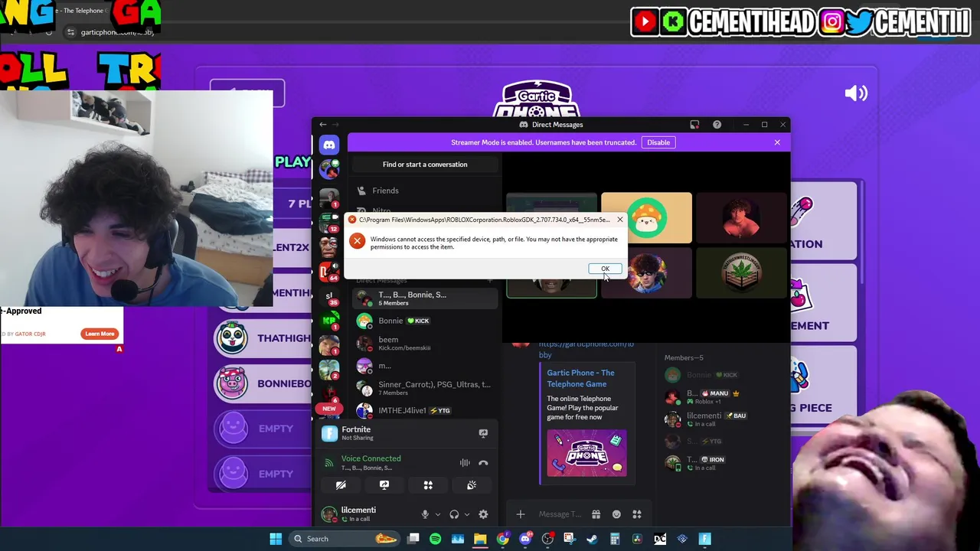This screenshot has height=551, width=980.
Task: Open DaVinci Resolve from the taskbar
Action: (x=637, y=539)
